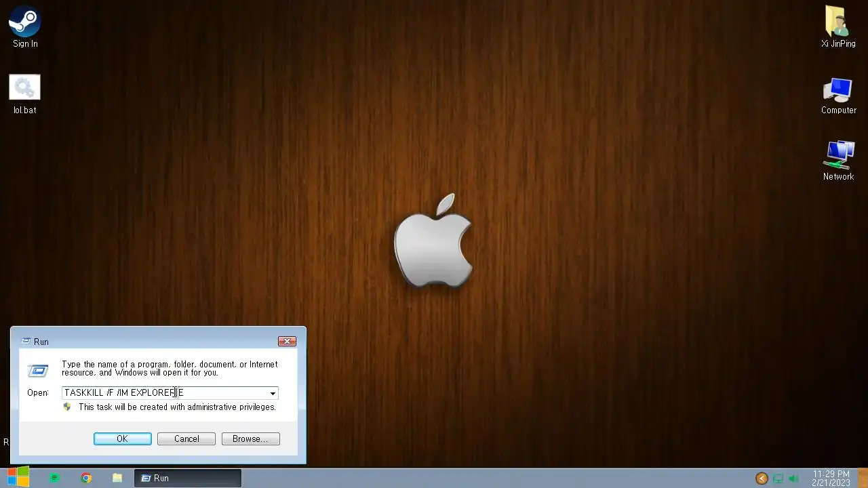Click the administrative privileges shield icon
Viewport: 868px width, 488px height.
67,407
